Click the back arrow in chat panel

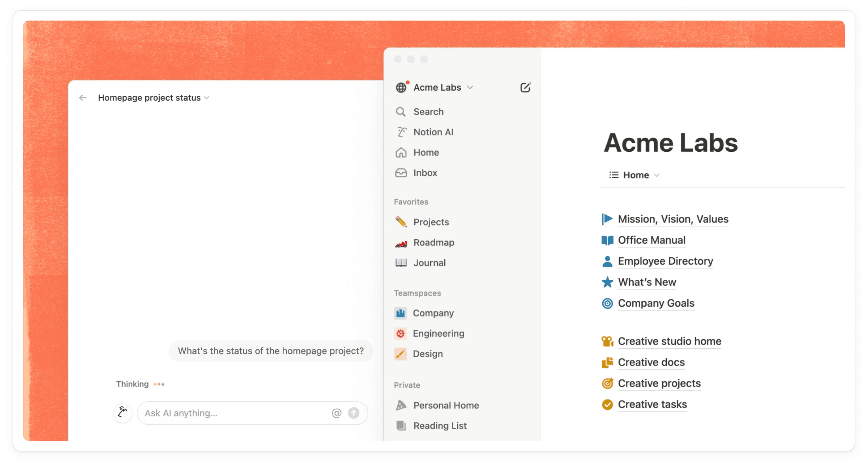(x=83, y=98)
